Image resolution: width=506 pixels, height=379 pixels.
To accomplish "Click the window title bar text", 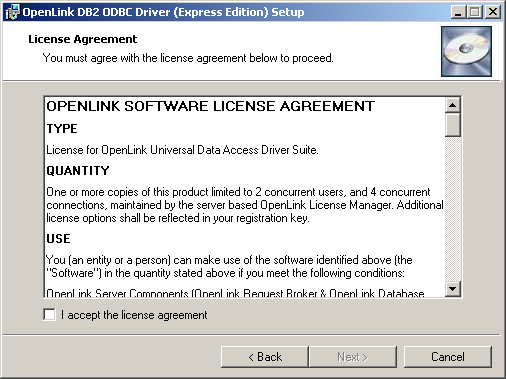I will (x=163, y=12).
